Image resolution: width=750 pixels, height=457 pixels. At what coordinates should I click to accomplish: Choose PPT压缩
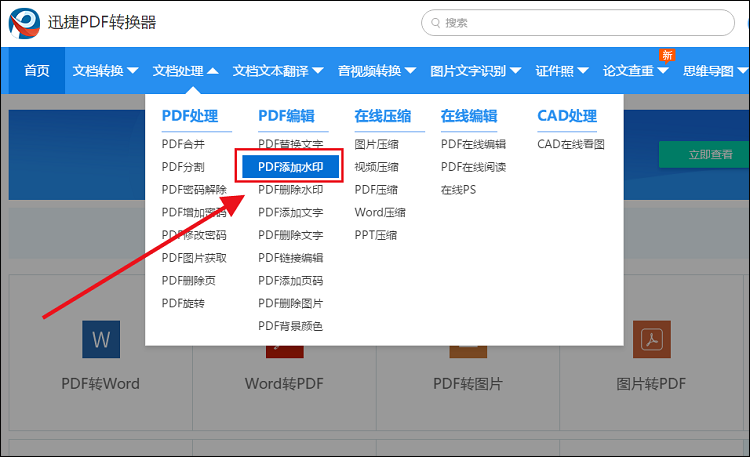tap(376, 235)
